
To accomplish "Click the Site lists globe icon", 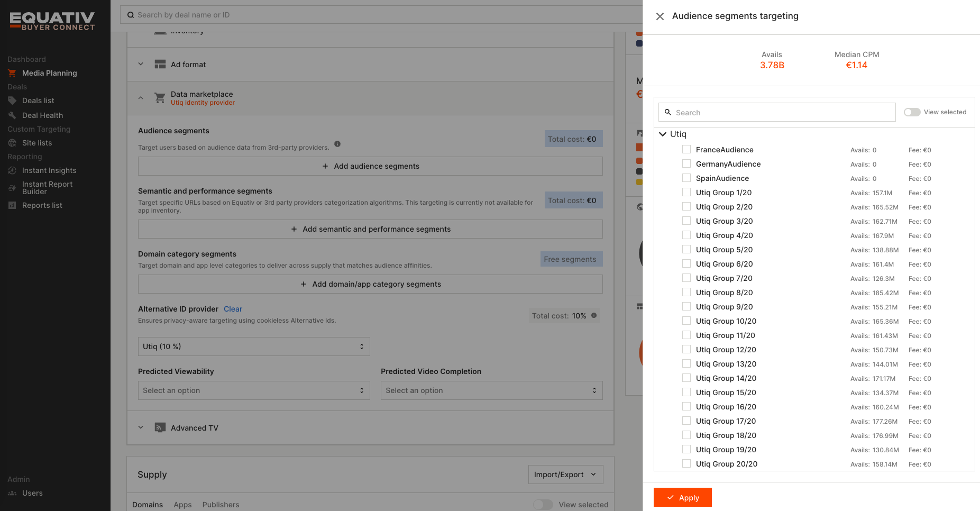I will [x=12, y=143].
